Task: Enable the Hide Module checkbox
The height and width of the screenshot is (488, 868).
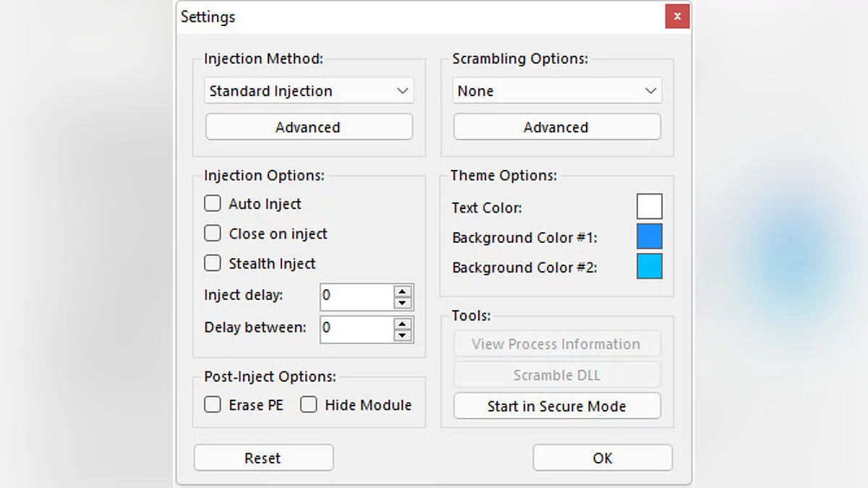Action: (309, 405)
